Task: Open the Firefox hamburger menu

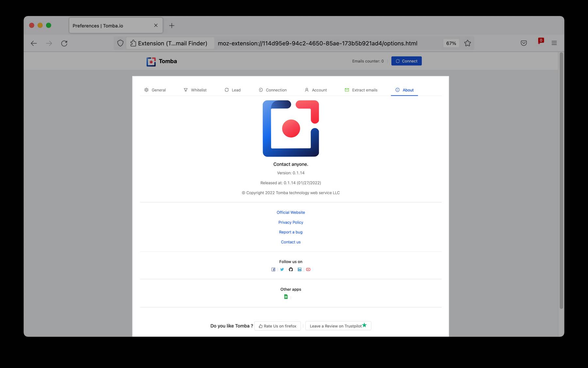Action: point(554,43)
